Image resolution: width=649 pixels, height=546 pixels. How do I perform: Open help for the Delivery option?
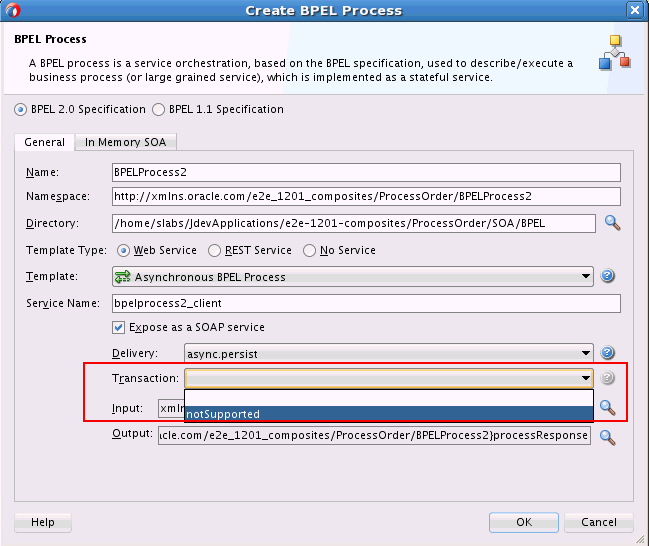pyautogui.click(x=607, y=353)
